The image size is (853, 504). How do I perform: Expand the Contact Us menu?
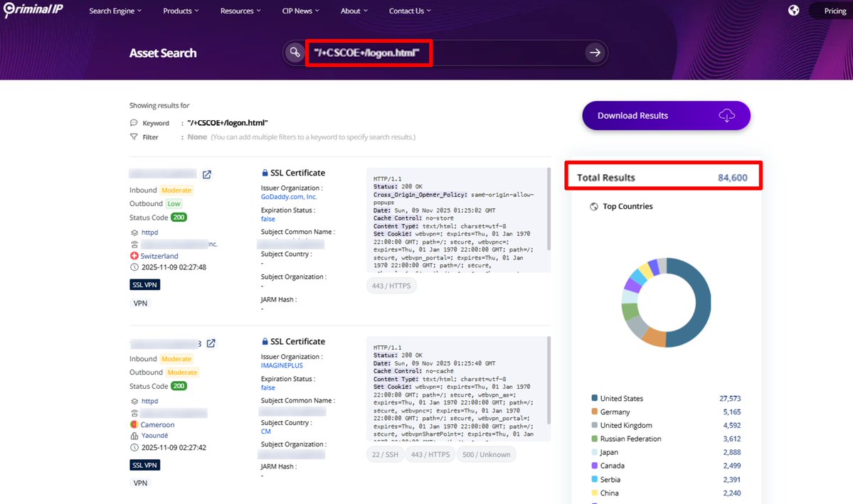[x=410, y=11]
